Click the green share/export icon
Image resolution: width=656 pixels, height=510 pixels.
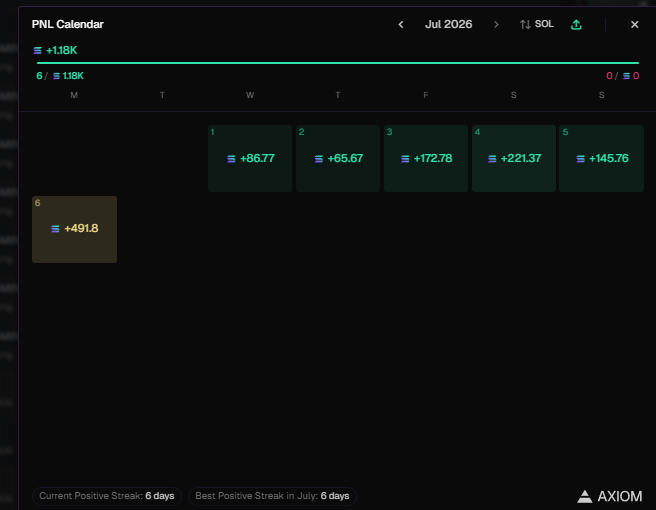(x=576, y=25)
